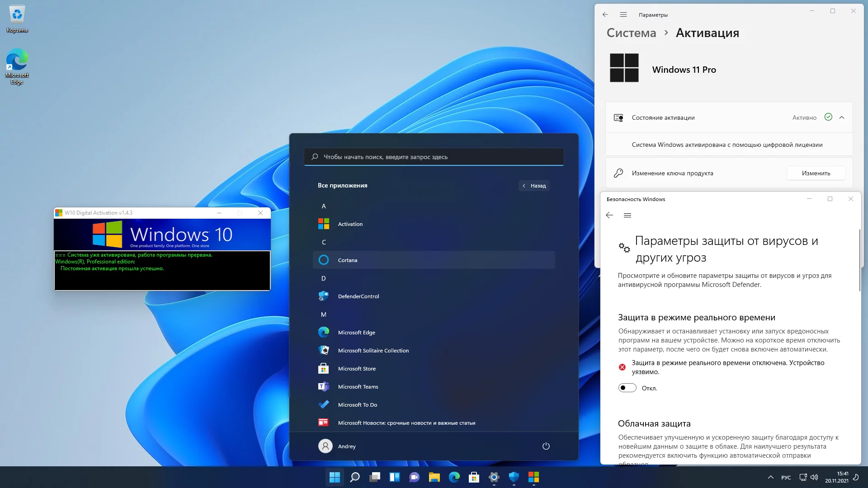Click the Система breadcrumb link
This screenshot has height=488, width=868.
[631, 33]
